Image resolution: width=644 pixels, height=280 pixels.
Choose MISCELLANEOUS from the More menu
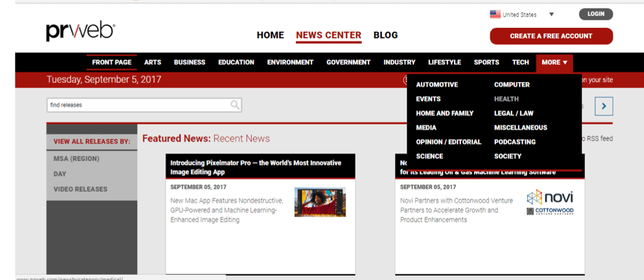[x=521, y=128]
